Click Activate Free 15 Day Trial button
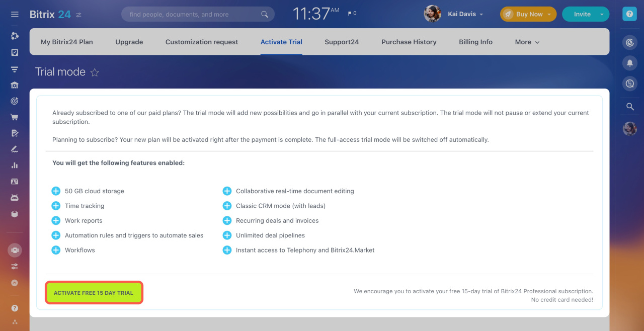This screenshot has width=644, height=331. point(94,293)
